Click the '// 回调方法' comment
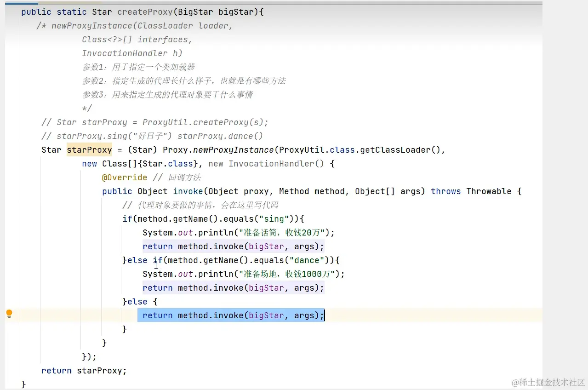Screen dimensions: 588x390 pos(177,178)
